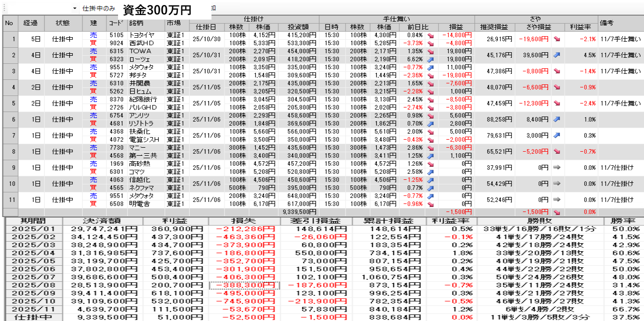Screen dimensions: 644x321
Task: Click the gray flat arrow in row 9 さや損益
Action: [x=557, y=168]
